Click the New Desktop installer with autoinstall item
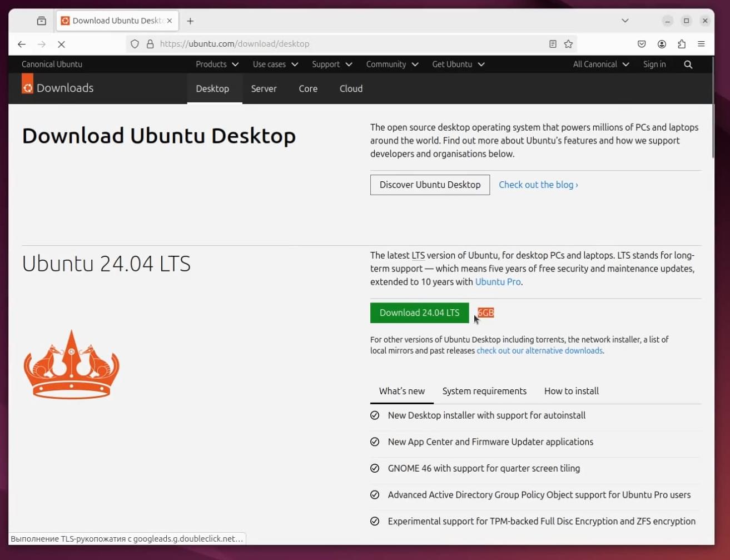Screen dimensions: 730x560 click(x=486, y=415)
